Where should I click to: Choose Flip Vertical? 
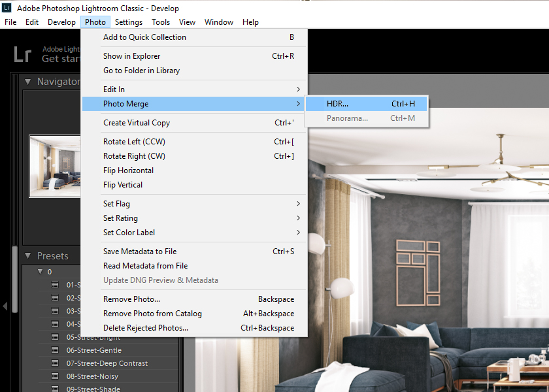click(x=194, y=185)
